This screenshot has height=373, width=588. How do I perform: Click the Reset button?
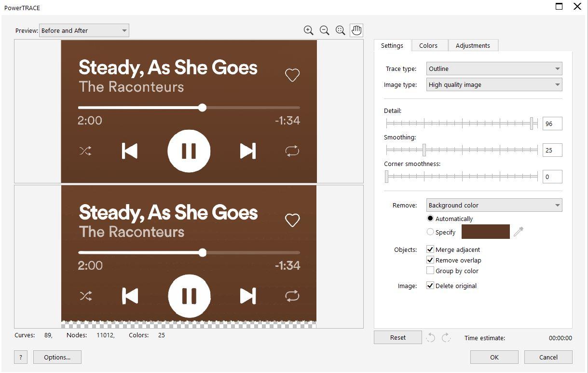point(398,338)
